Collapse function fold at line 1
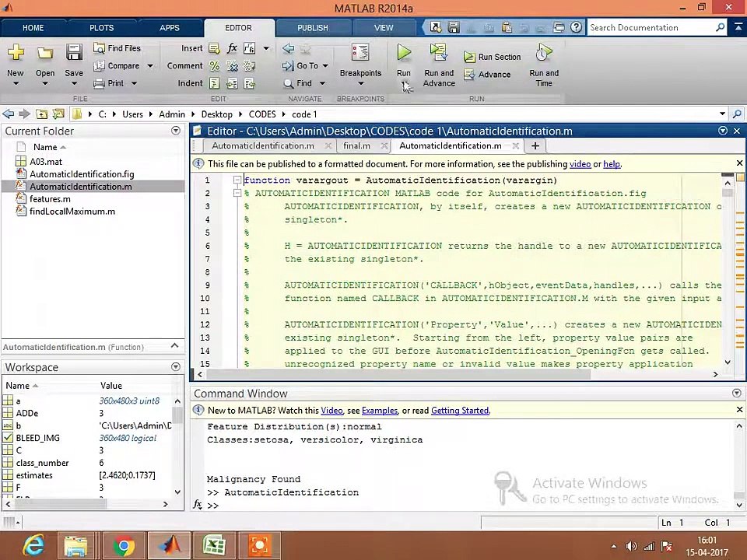This screenshot has height=560, width=747. [x=237, y=180]
